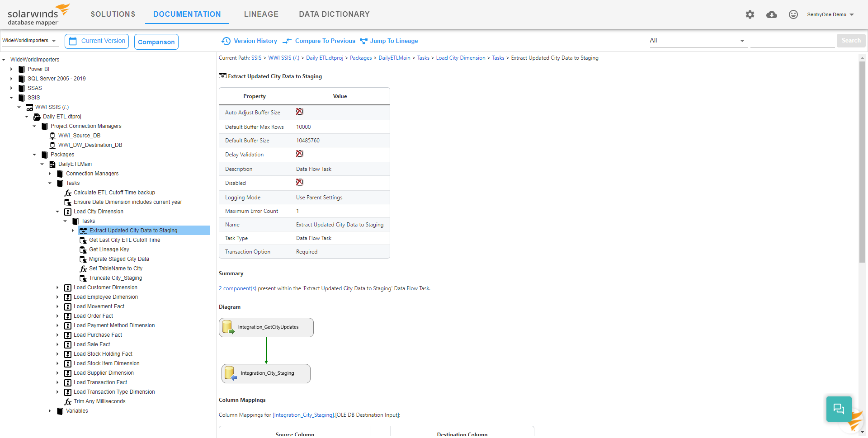Click the Search button
This screenshot has height=438, width=868.
pyautogui.click(x=851, y=41)
